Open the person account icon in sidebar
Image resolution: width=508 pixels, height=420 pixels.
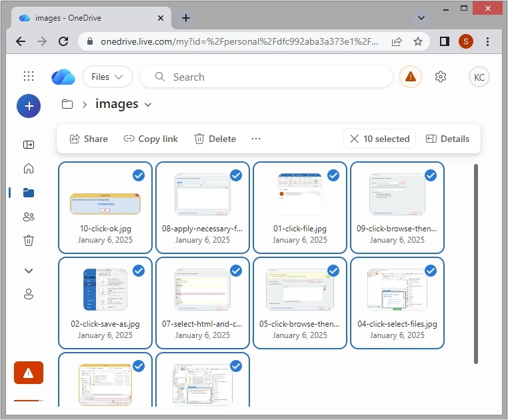click(29, 294)
